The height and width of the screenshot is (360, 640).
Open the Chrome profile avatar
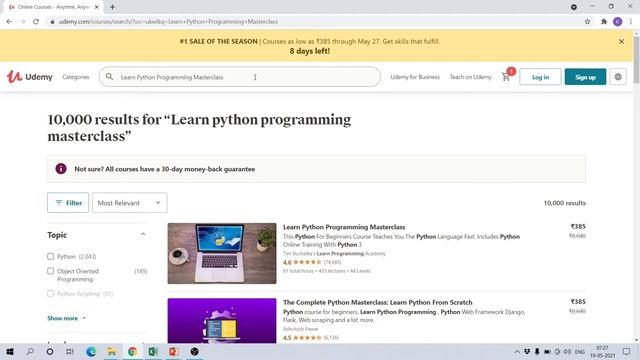pyautogui.click(x=618, y=22)
